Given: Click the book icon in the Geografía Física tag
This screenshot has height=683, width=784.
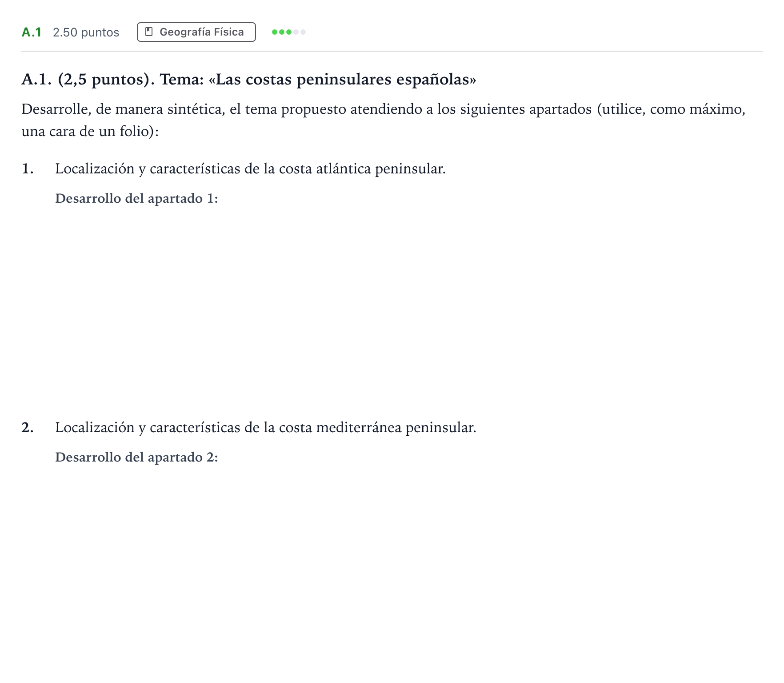Looking at the screenshot, I should 149,32.
